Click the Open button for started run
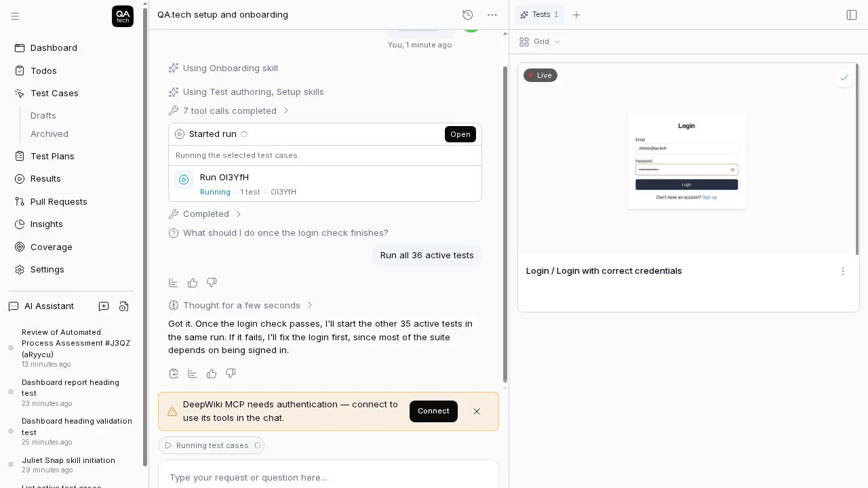 460,134
